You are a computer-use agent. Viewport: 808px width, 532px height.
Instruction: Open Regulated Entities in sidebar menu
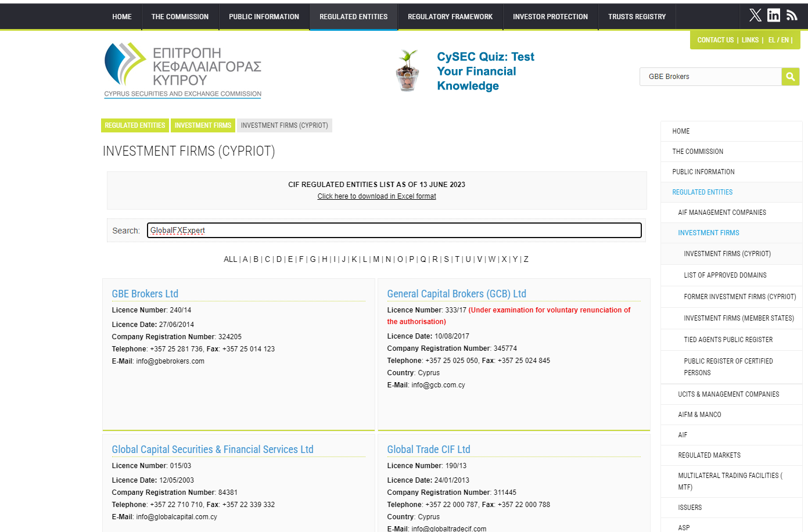pyautogui.click(x=731, y=192)
